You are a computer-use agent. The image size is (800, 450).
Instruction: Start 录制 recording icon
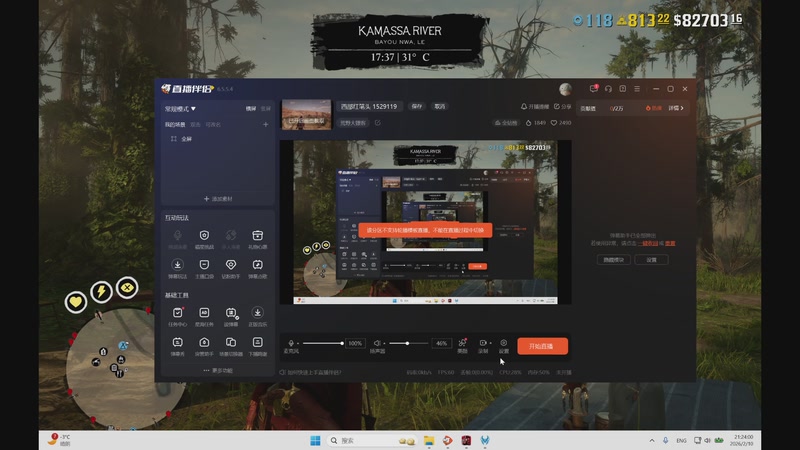(x=483, y=345)
